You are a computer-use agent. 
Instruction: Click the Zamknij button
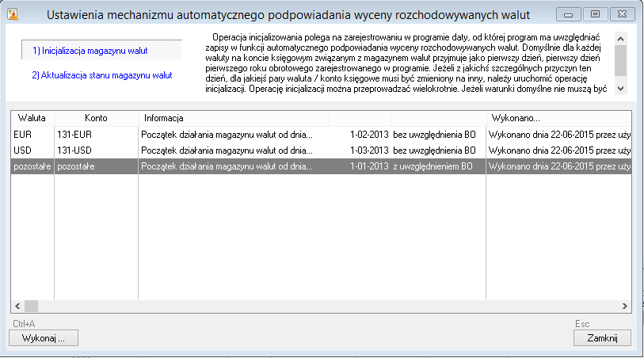(602, 338)
